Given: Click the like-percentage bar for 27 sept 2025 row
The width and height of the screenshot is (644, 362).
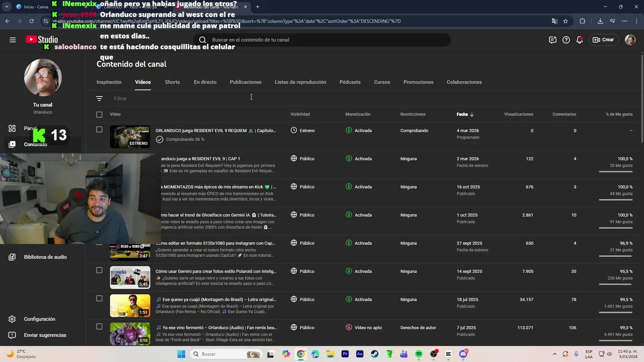Looking at the screenshot, I should tap(616, 256).
